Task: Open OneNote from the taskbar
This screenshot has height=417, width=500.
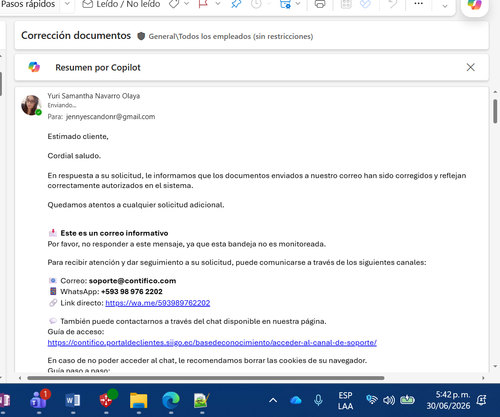Action: pyautogui.click(x=5, y=400)
